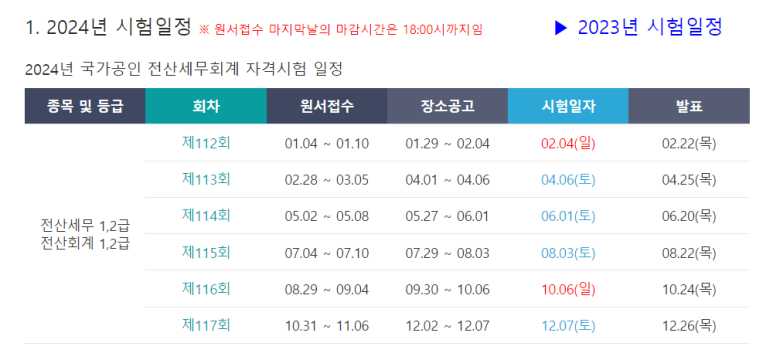Click application period 05.02 ~ 05.08
The width and height of the screenshot is (773, 360).
(327, 216)
